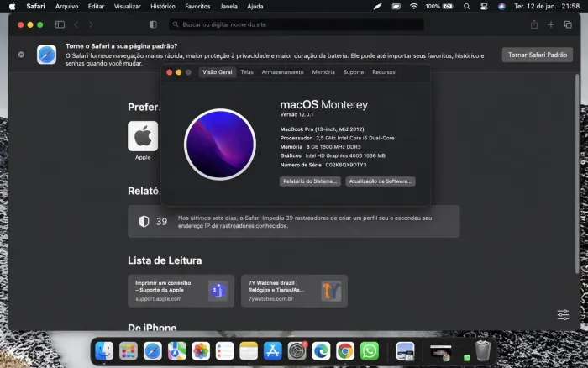Switch to the Suporte tab
The width and height of the screenshot is (588, 368).
(x=354, y=72)
